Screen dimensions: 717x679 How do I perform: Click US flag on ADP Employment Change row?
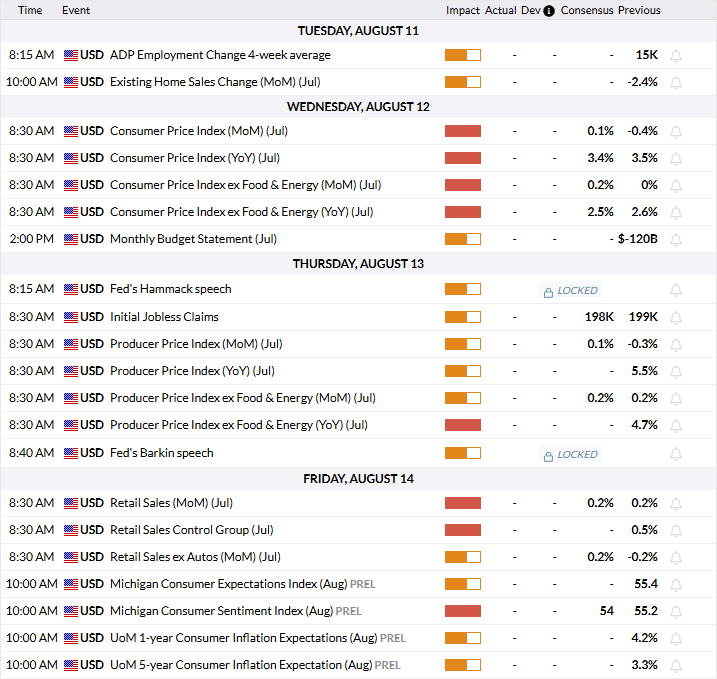pyautogui.click(x=71, y=55)
